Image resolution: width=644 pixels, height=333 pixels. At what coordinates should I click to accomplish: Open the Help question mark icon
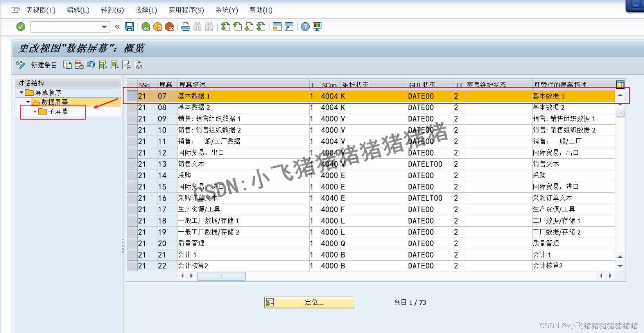point(305,27)
